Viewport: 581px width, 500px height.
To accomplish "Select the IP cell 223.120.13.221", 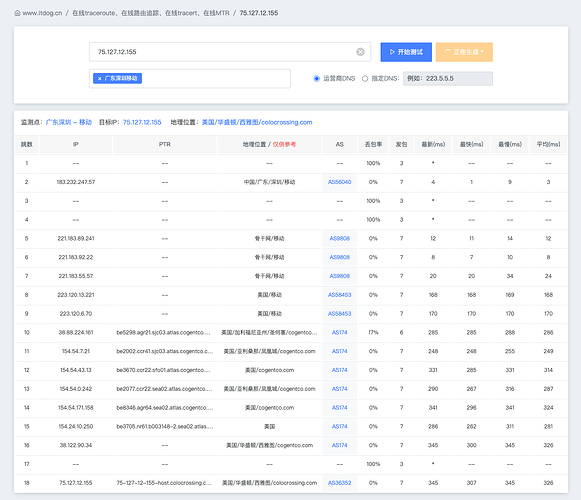I will (x=76, y=295).
